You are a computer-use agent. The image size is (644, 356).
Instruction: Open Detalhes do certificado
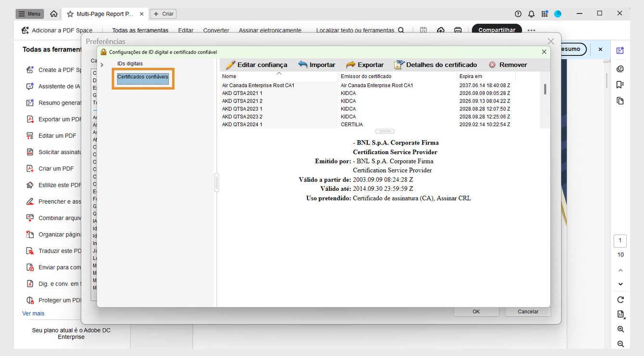(x=436, y=65)
